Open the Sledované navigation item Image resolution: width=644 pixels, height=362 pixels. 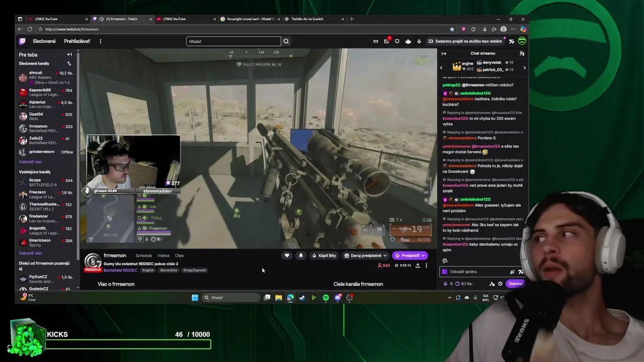(44, 41)
